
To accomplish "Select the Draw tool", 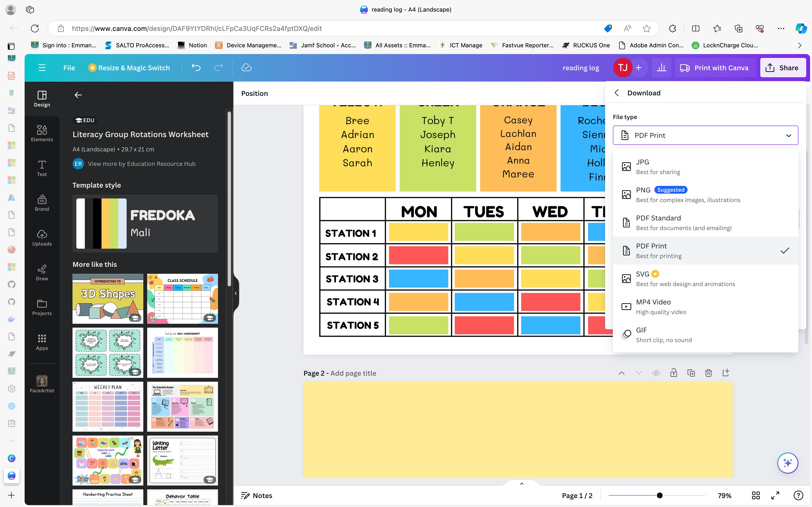I will (42, 272).
